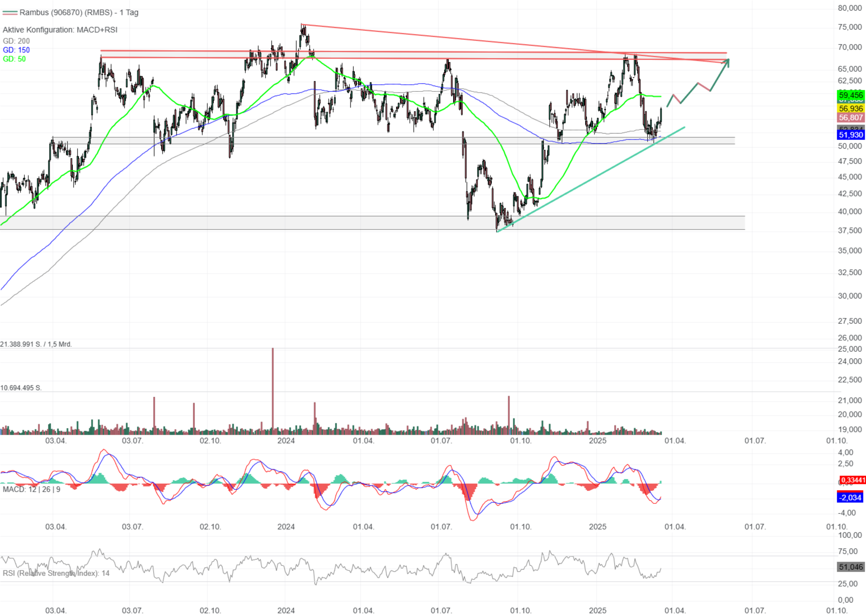
Task: Click the 80,000 price axis label
Action: (x=850, y=8)
